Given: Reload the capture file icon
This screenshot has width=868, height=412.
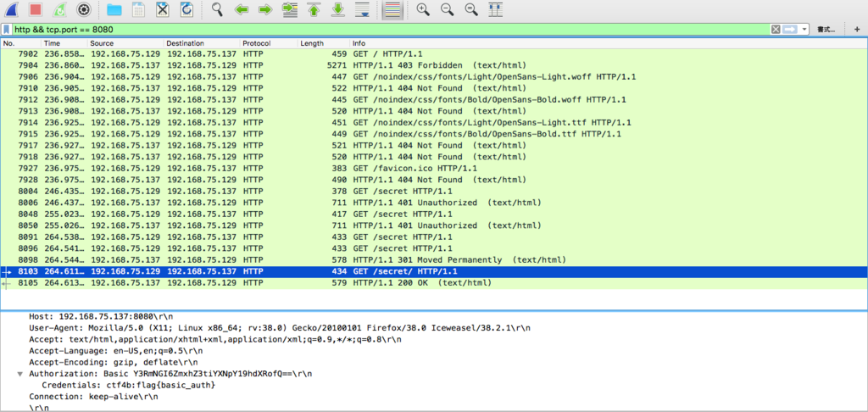Looking at the screenshot, I should (186, 9).
